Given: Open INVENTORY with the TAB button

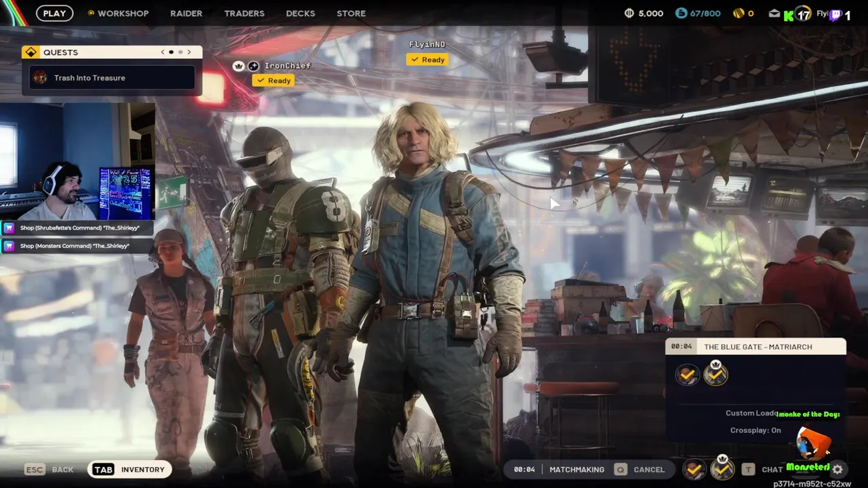Looking at the screenshot, I should (130, 470).
